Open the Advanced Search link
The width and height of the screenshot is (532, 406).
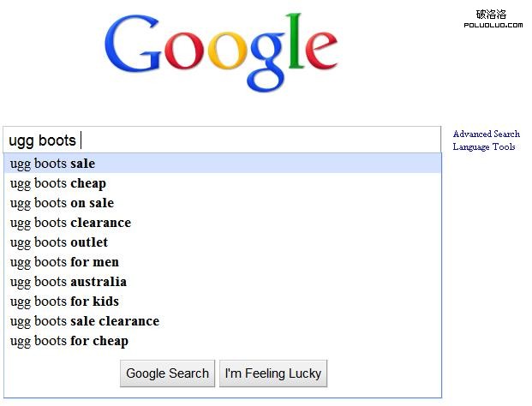(486, 134)
